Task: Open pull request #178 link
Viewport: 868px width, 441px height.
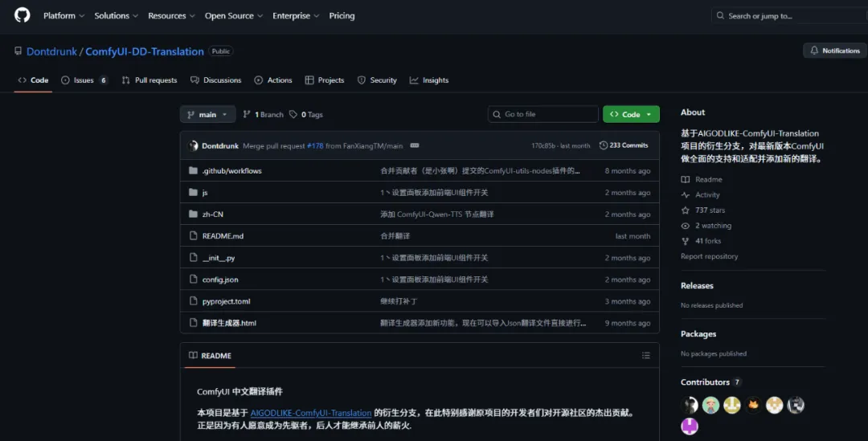Action: tap(315, 145)
